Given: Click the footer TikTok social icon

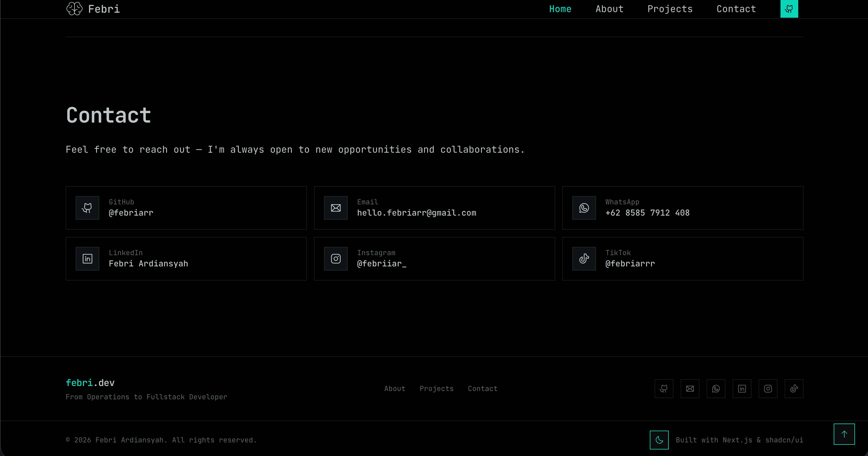Looking at the screenshot, I should click(794, 389).
